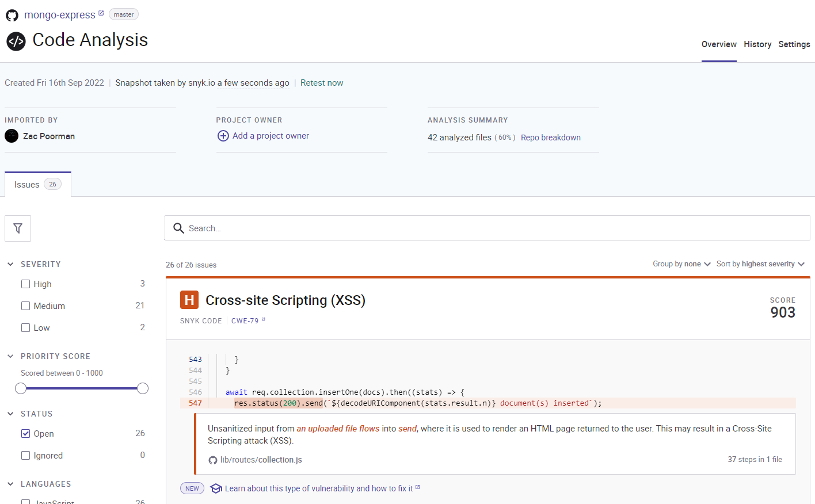Image resolution: width=815 pixels, height=504 pixels.
Task: Click the minimum priority score slider handle
Action: 21,388
